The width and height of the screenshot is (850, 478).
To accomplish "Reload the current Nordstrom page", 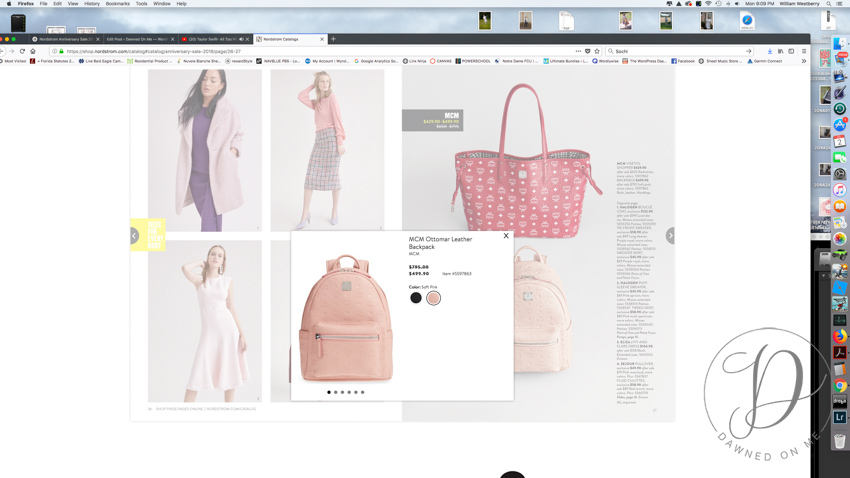I will point(22,51).
